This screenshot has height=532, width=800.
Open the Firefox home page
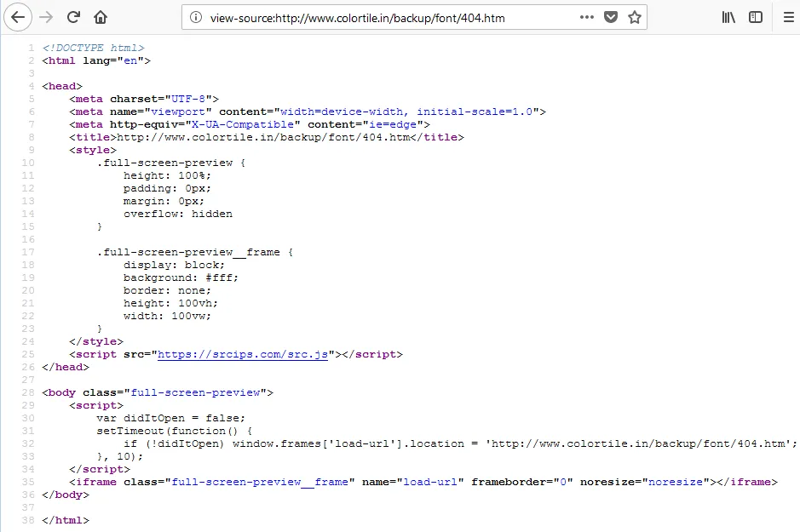101,17
